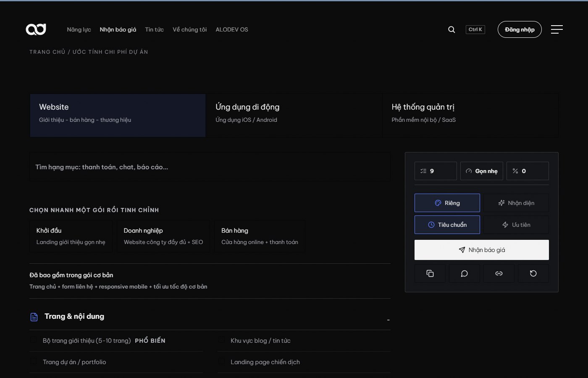Screen dimensions: 588x378
Task: Open the hamburger menu icon
Action: pos(557,29)
